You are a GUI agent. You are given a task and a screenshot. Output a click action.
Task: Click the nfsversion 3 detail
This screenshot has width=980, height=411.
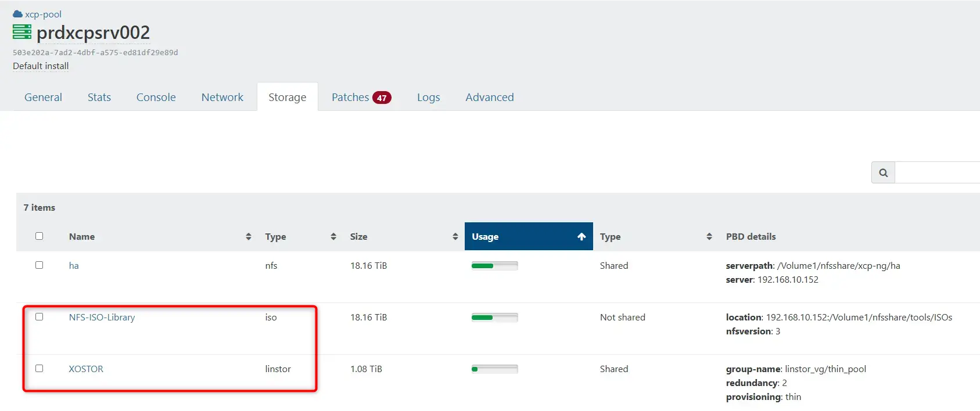753,331
